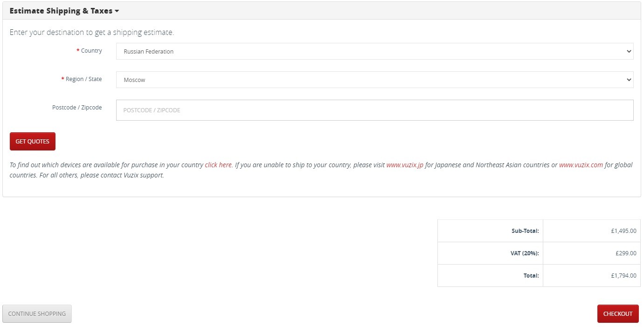Collapse the Estimate Shipping & Taxes panel
644x327 pixels.
click(61, 11)
